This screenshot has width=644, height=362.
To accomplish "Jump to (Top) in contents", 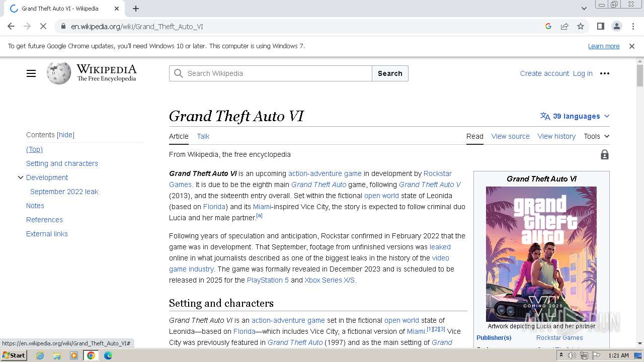I will 34,149.
